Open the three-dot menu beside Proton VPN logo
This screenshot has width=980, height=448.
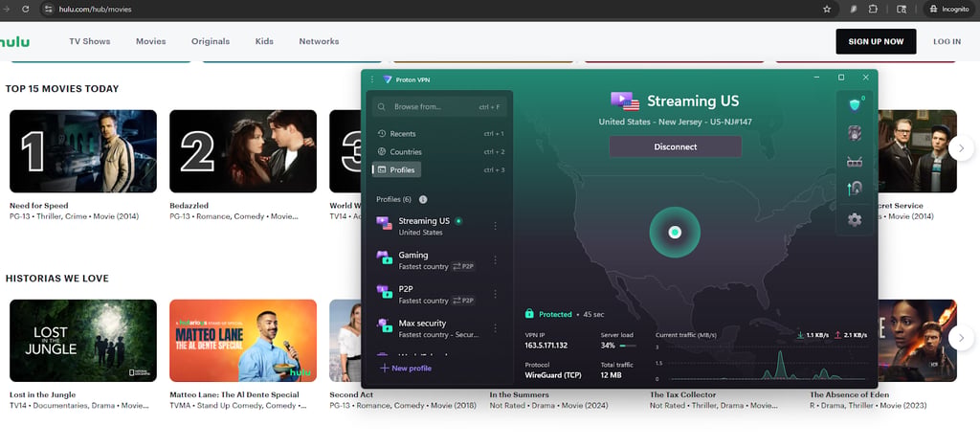click(372, 79)
